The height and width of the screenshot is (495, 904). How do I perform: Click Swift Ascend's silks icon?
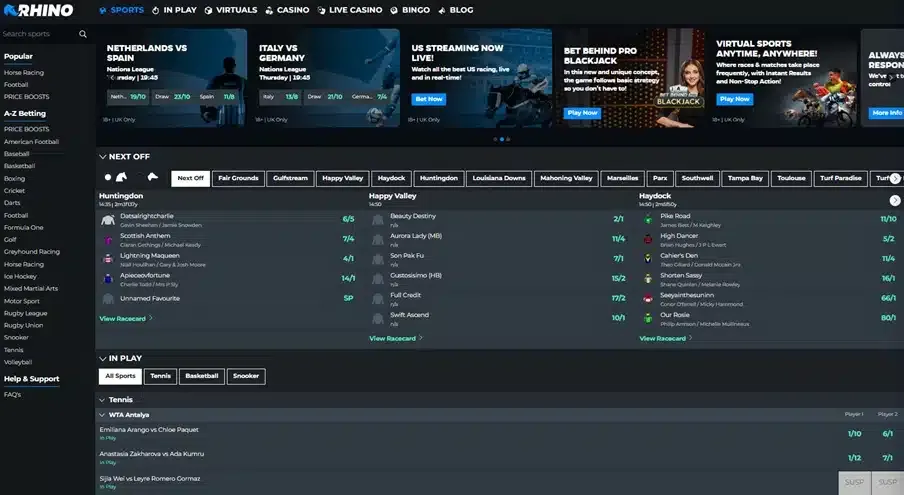[x=378, y=319]
